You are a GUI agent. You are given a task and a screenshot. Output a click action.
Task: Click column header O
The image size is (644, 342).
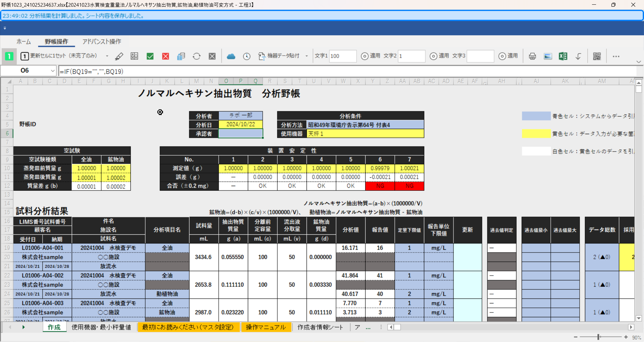click(x=226, y=81)
